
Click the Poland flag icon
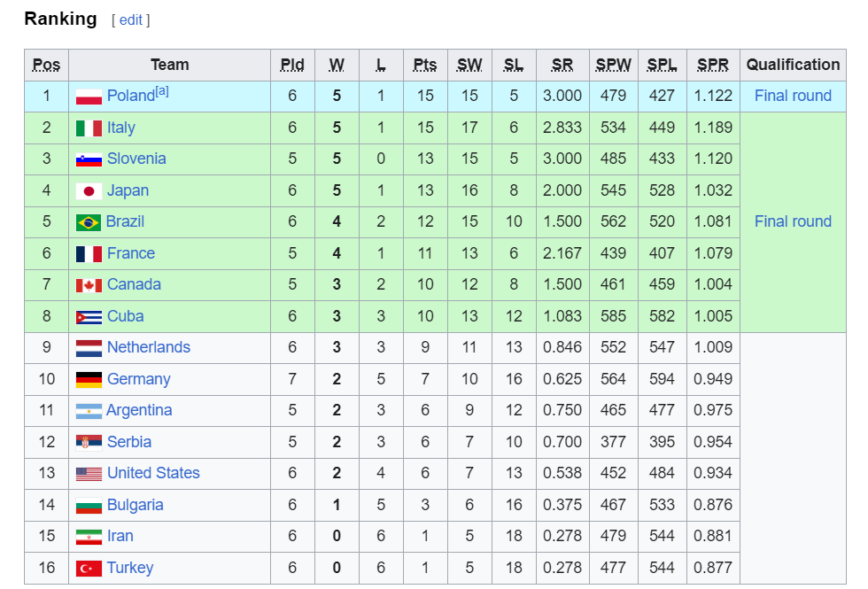89,97
